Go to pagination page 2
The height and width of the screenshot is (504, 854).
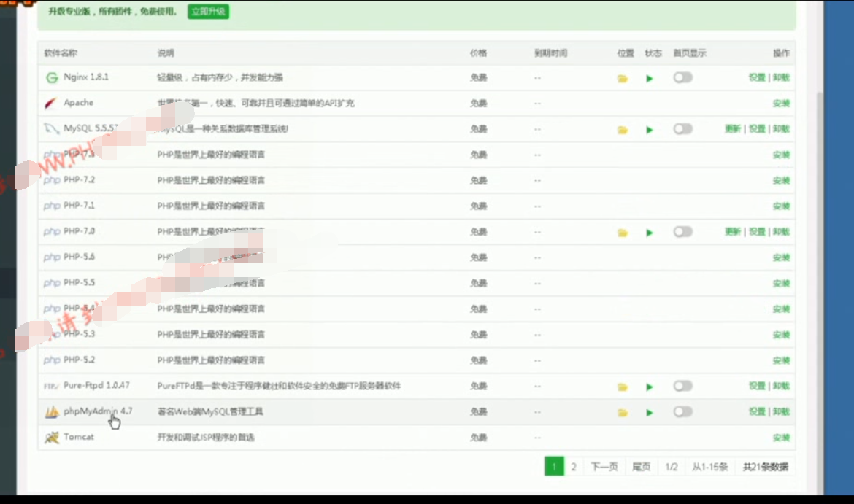tap(574, 467)
